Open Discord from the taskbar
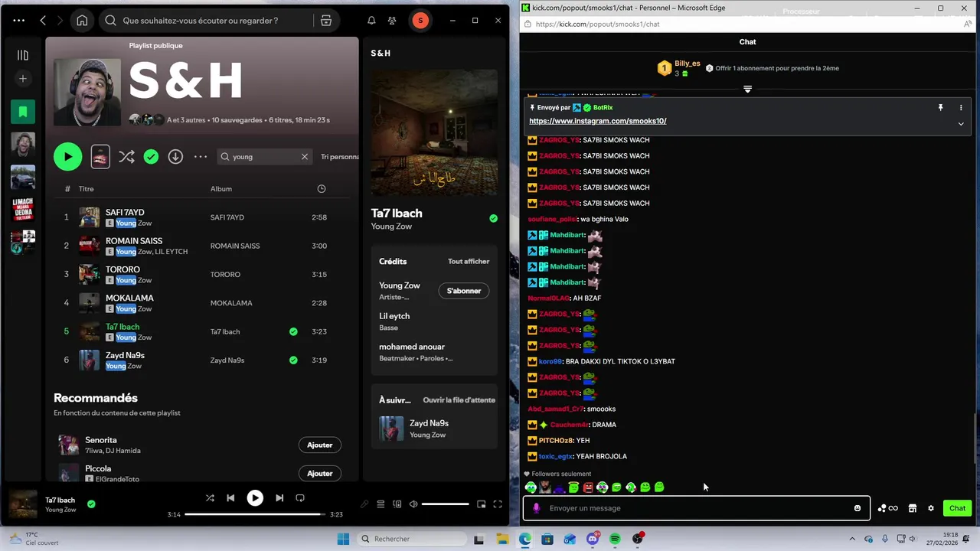 click(593, 539)
